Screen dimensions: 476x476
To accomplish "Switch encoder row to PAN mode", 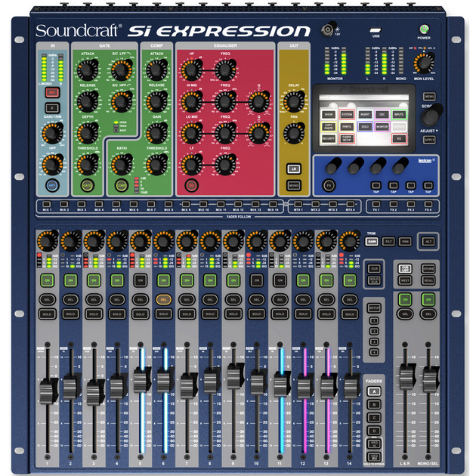I will [x=405, y=242].
